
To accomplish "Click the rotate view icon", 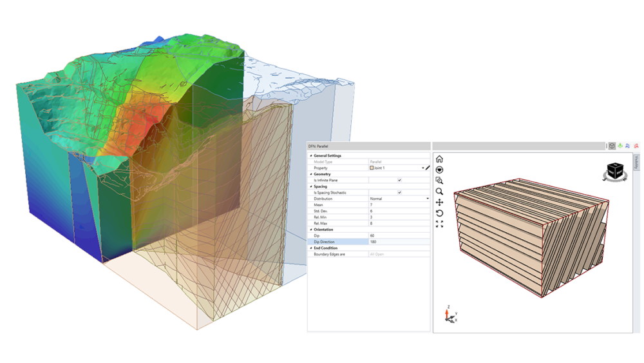I will click(x=439, y=213).
